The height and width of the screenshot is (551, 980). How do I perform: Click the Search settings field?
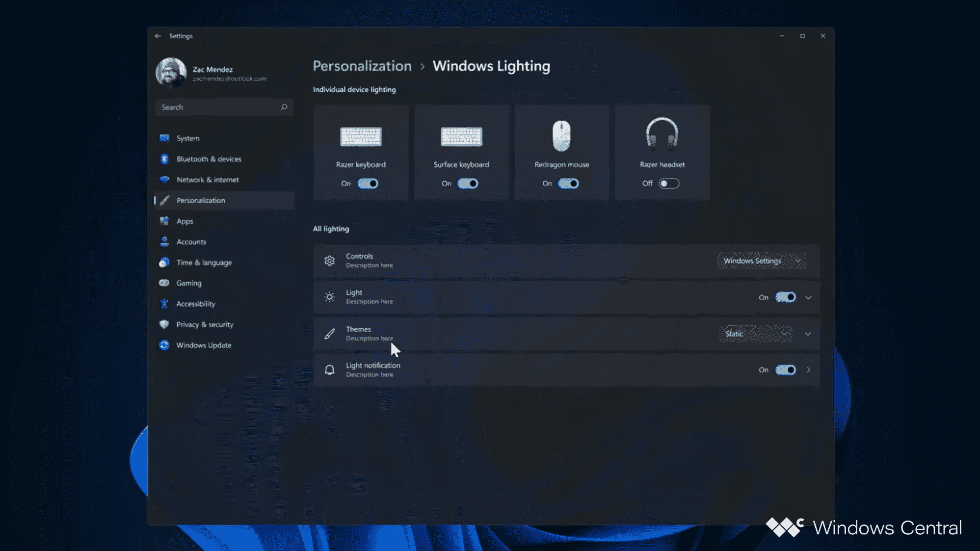pyautogui.click(x=224, y=107)
